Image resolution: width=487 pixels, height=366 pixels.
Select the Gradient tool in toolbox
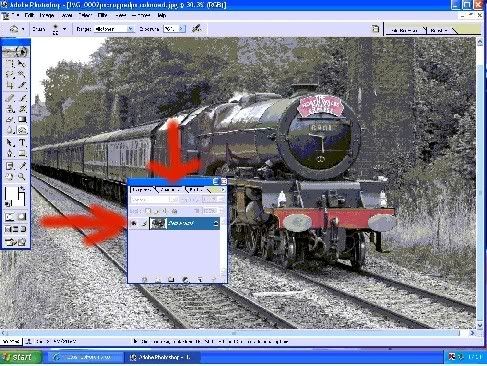22,119
